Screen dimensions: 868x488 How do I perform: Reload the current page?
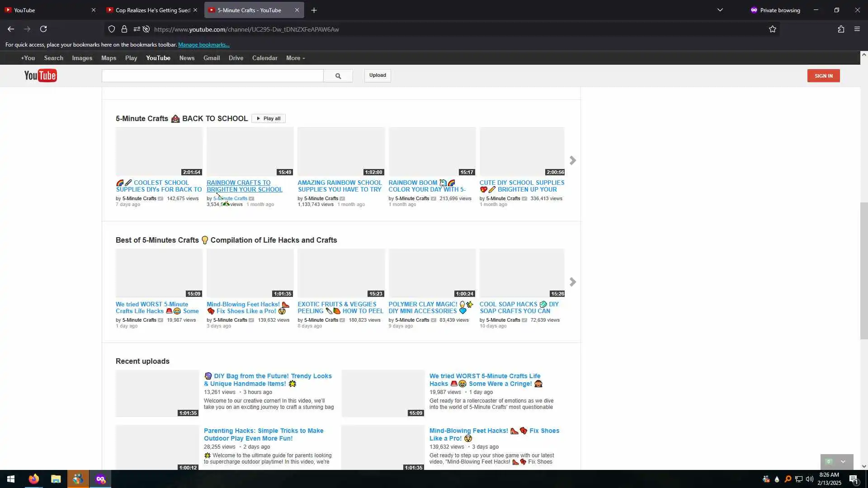[x=43, y=29]
